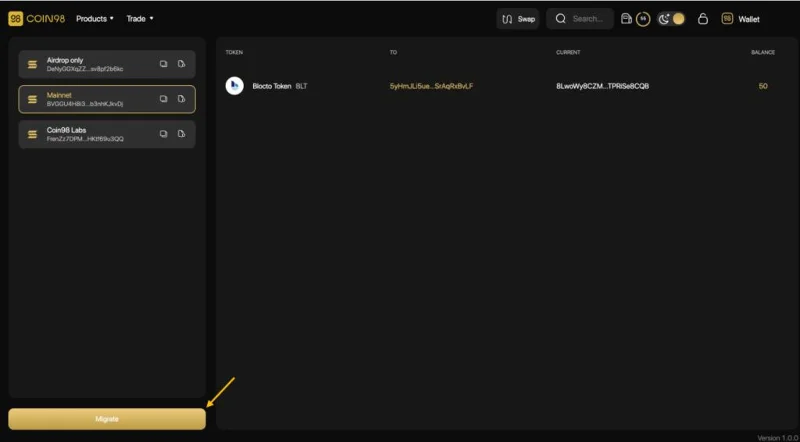Select the Airdrop only wallet
Viewport: 800px width, 442px height.
[107, 64]
